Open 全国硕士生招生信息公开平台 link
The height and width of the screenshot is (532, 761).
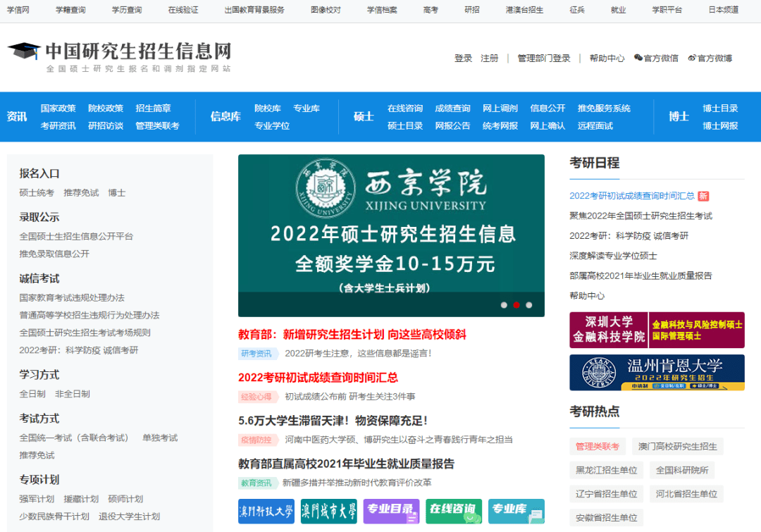click(x=76, y=236)
